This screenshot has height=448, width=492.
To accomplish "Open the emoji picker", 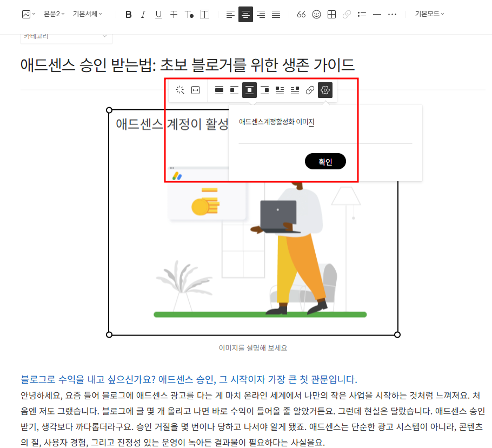I will pos(316,15).
